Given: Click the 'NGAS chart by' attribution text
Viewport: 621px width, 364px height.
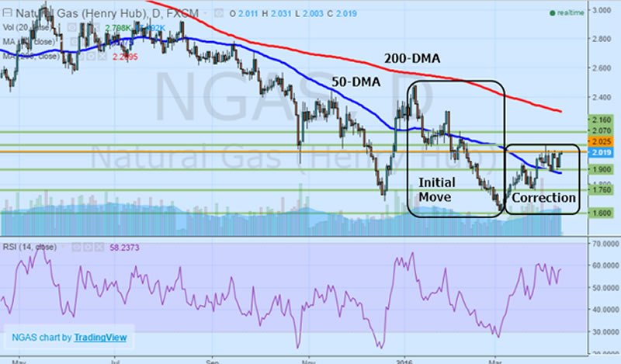Looking at the screenshot, I should click(x=42, y=338).
